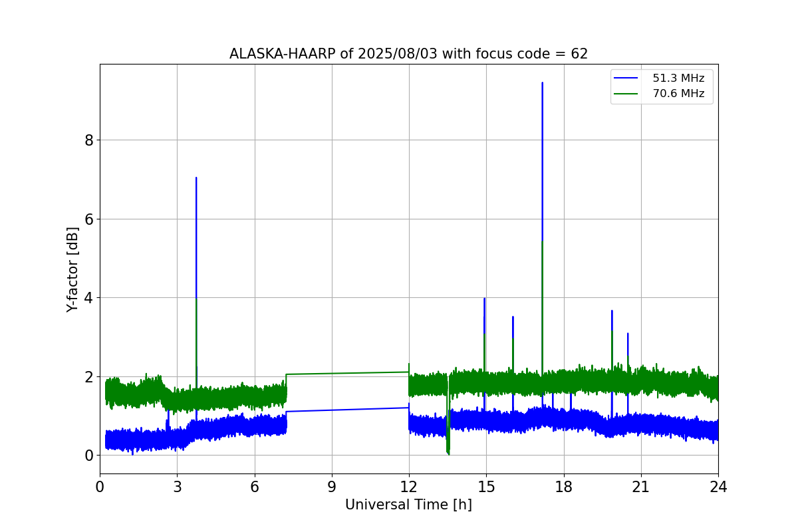
Task: Click the Universal Time [h] axis label
Action: pos(408,505)
